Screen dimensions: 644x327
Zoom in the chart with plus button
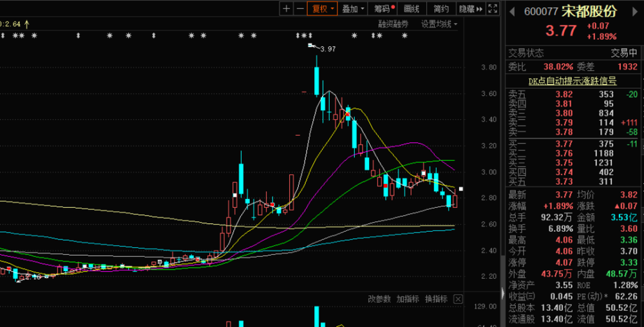coord(287,8)
